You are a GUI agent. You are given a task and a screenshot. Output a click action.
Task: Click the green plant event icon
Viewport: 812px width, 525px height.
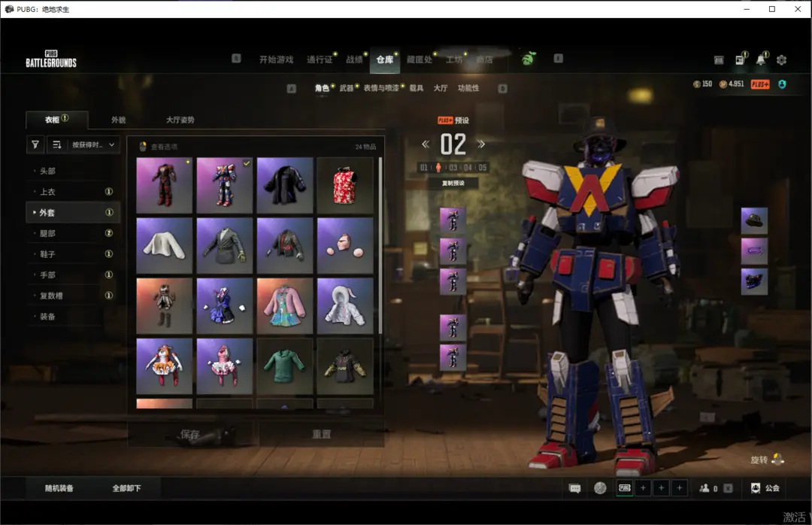(528, 59)
